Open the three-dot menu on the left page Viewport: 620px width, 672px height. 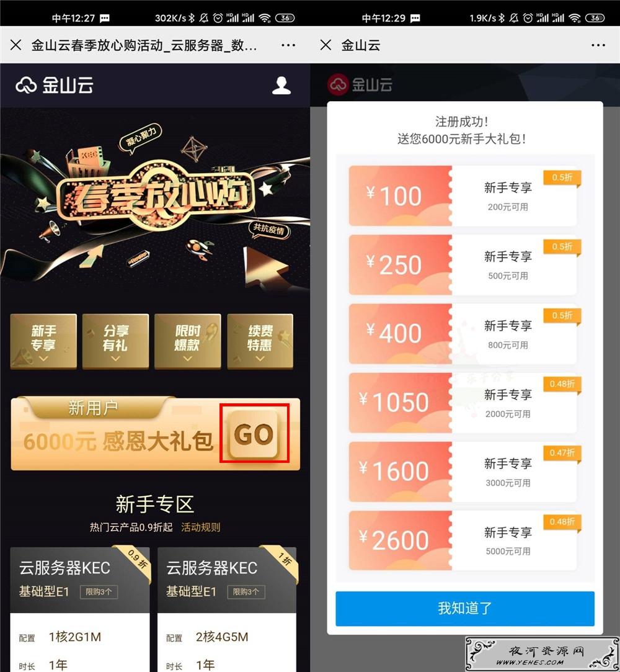click(x=288, y=45)
